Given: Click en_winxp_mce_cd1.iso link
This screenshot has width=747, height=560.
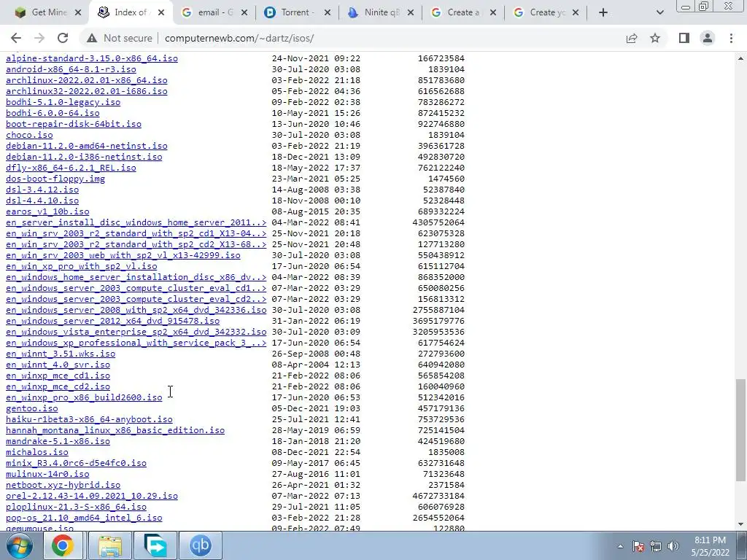Looking at the screenshot, I should (x=58, y=376).
